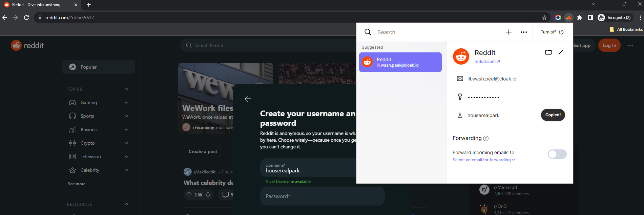Open r/AskReddit community link
The height and width of the screenshot is (215, 644).
(x=205, y=172)
